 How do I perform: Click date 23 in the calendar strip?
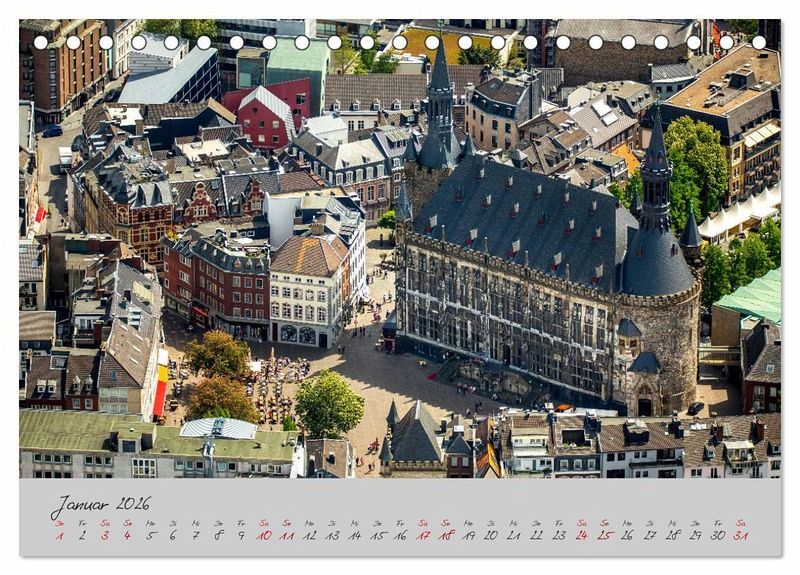point(559,536)
